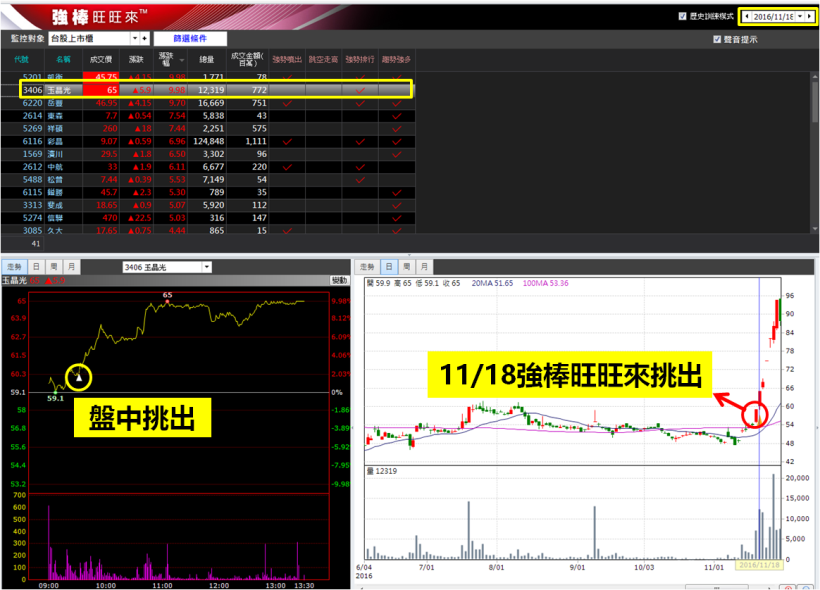820x590 pixels.
Task: Select stock code 2614 in the list
Action: point(32,116)
